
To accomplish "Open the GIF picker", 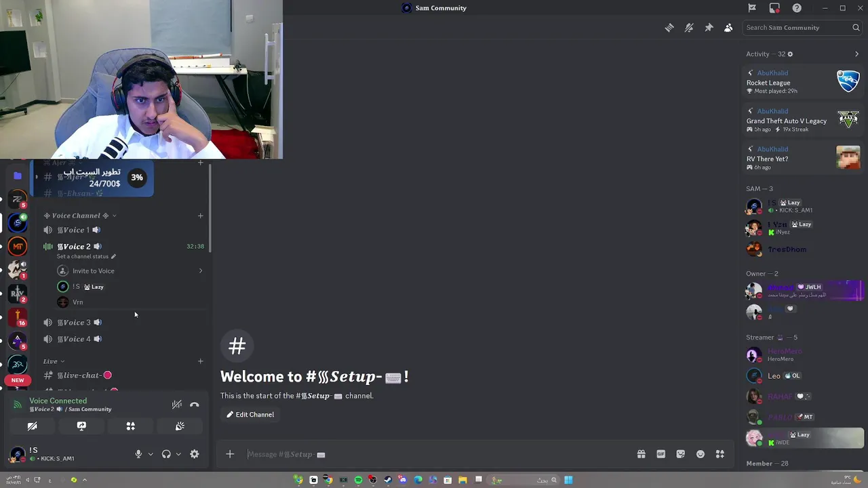I will (x=660, y=454).
